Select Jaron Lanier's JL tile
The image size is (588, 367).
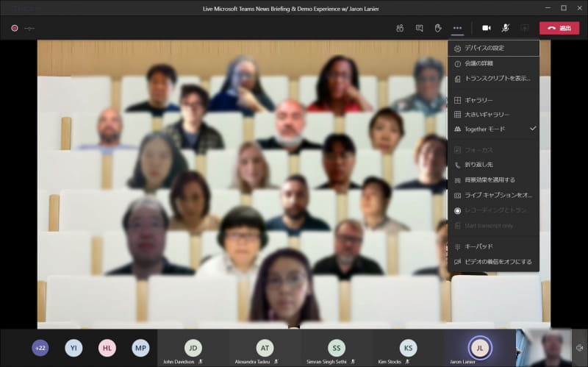pyautogui.click(x=480, y=348)
